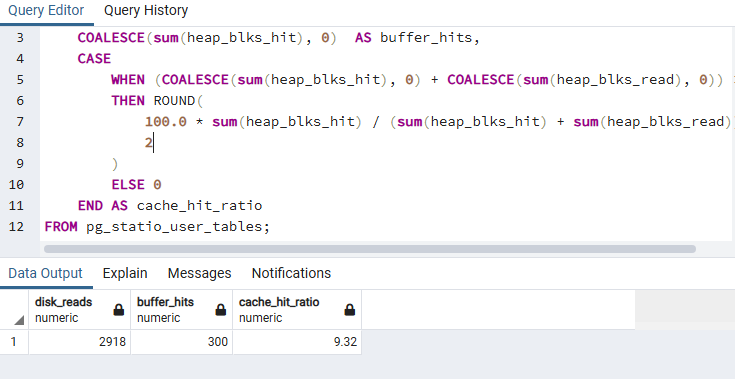Switch to the Query History tab

(x=146, y=11)
